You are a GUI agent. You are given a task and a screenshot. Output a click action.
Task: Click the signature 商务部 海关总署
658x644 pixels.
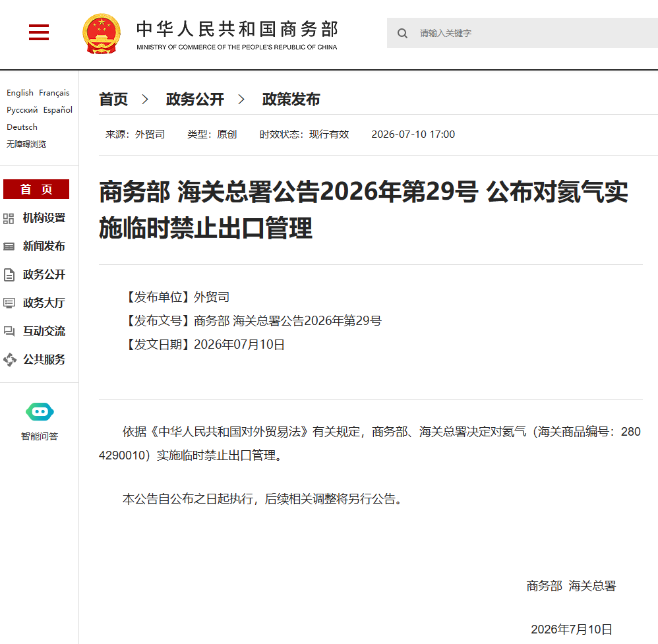click(571, 586)
